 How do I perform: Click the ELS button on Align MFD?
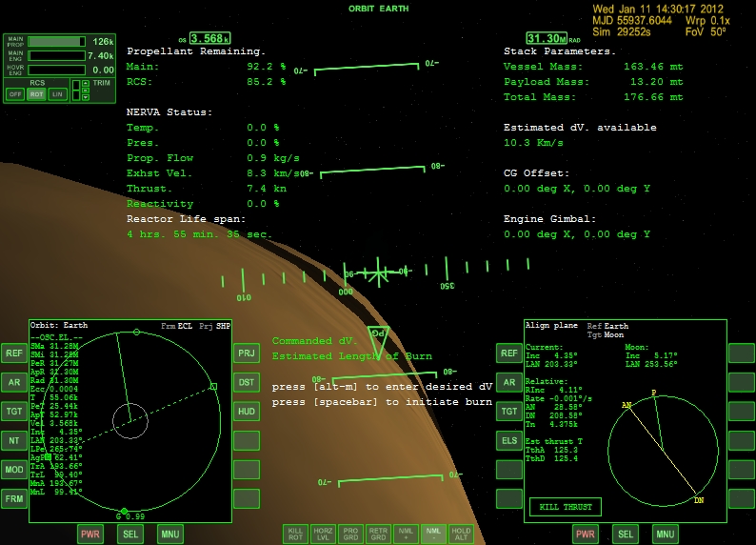click(x=509, y=441)
